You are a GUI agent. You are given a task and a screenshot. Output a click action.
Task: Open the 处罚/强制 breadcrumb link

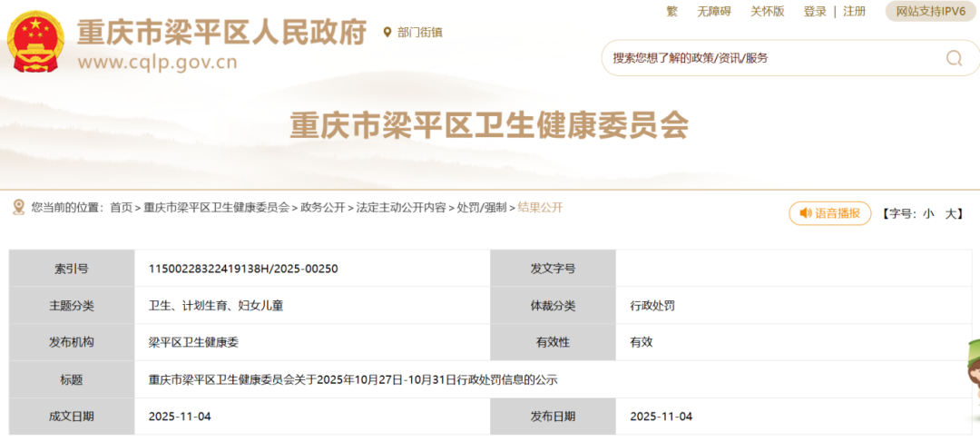pos(481,207)
